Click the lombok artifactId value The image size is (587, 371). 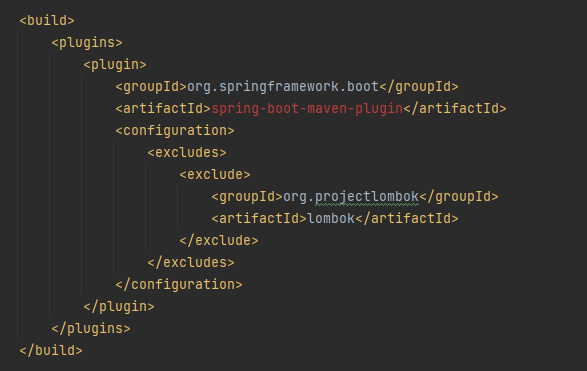click(x=331, y=219)
